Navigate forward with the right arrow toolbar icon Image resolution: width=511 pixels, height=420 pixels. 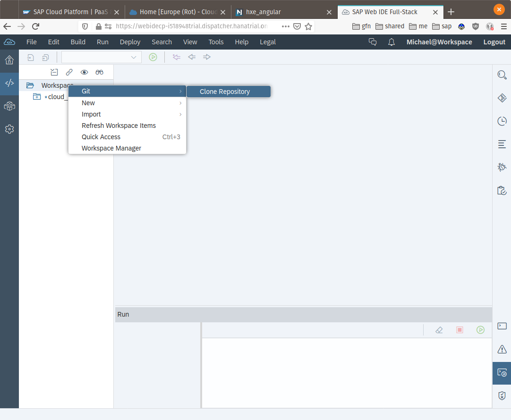coord(206,57)
